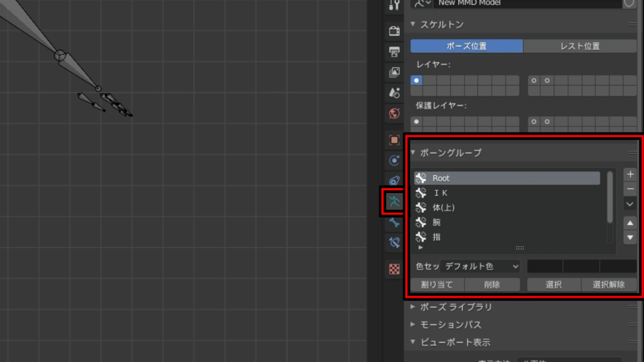The width and height of the screenshot is (644, 362).
Task: Open the View Layer properties tab
Action: (x=394, y=72)
